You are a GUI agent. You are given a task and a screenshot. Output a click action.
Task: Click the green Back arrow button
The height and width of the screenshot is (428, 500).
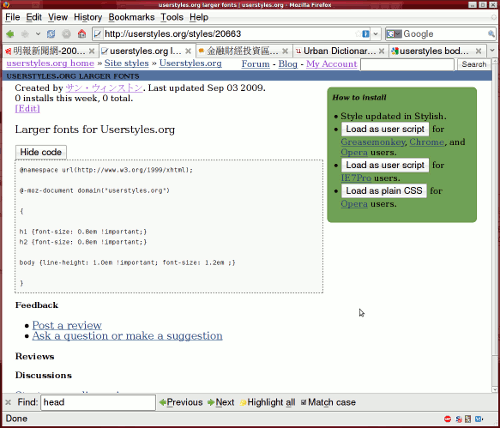pyautogui.click(x=10, y=34)
